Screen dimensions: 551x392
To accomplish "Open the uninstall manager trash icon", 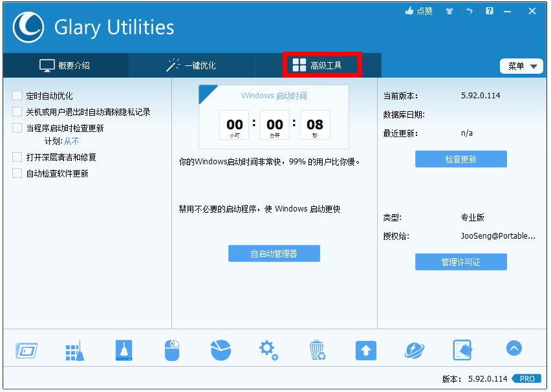I will coord(318,349).
